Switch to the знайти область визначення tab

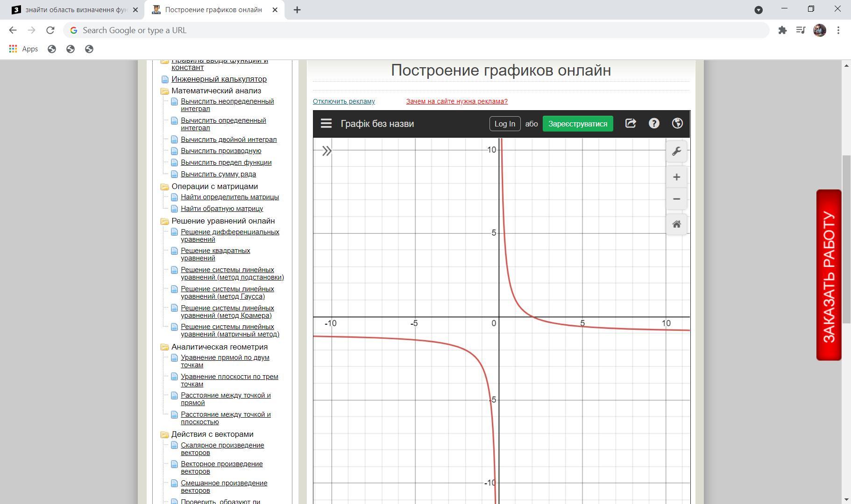click(x=76, y=10)
